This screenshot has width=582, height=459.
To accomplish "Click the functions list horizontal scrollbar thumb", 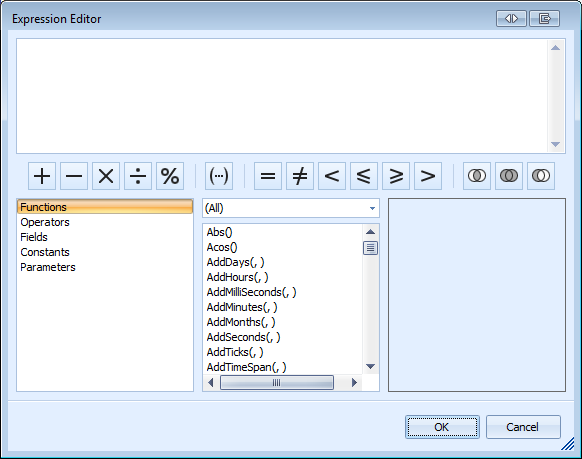I will pos(277,383).
